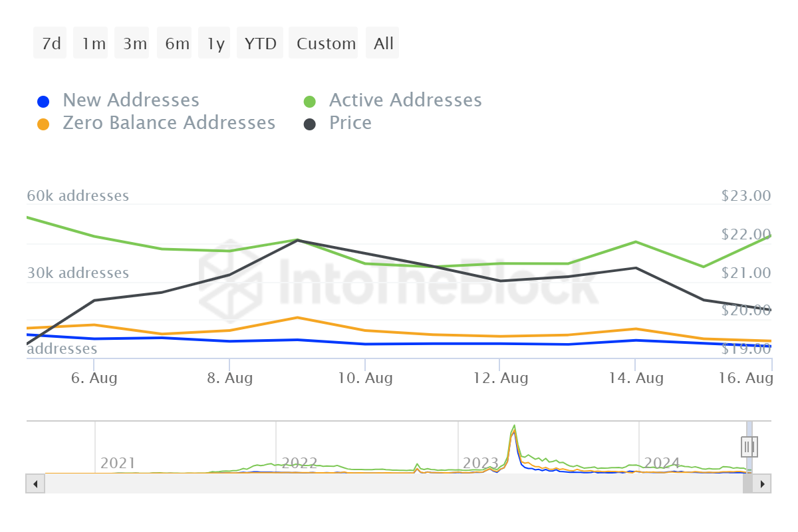Open the Custom date range picker

326,43
